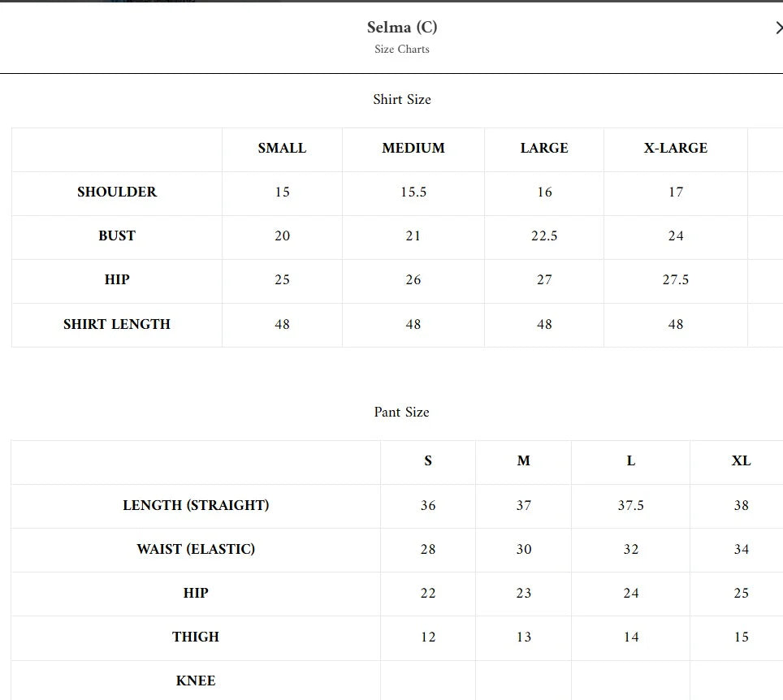
Task: Select the LARGE shirt size column header
Action: [544, 148]
